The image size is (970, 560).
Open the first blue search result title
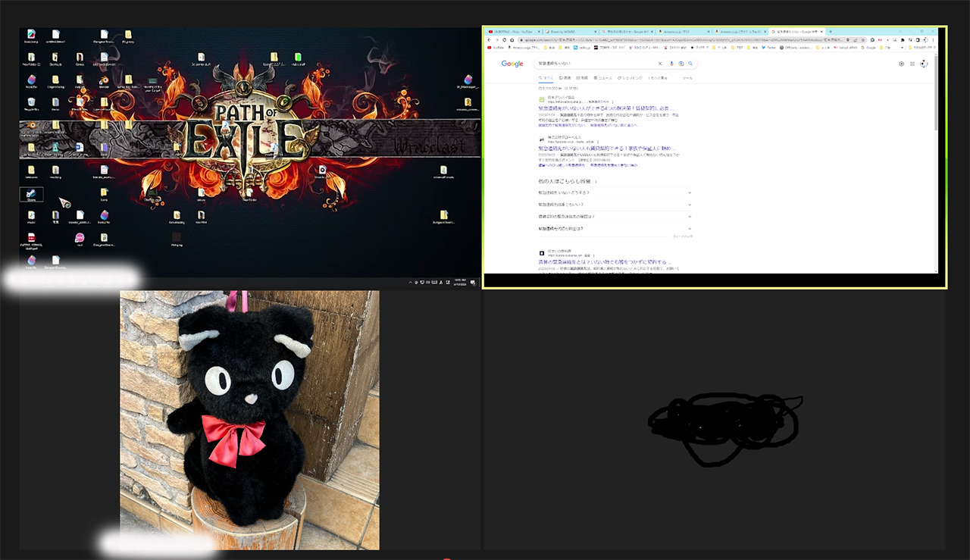point(607,108)
